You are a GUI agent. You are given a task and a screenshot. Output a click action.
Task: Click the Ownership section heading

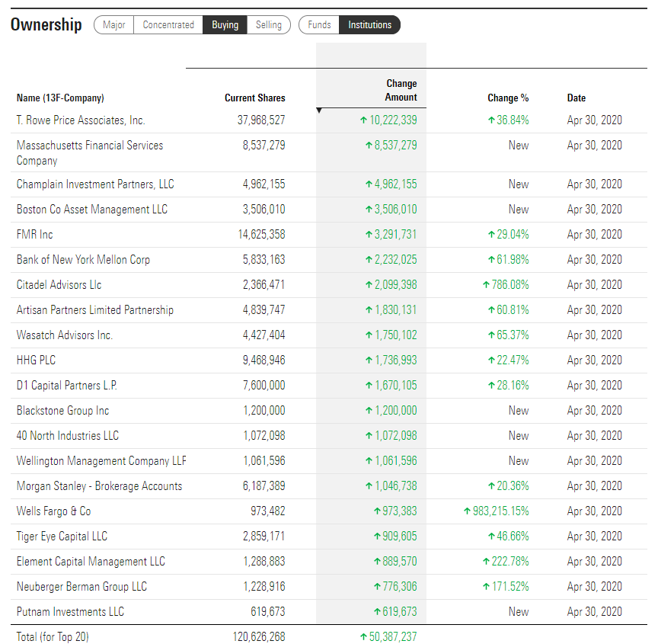pyautogui.click(x=46, y=24)
